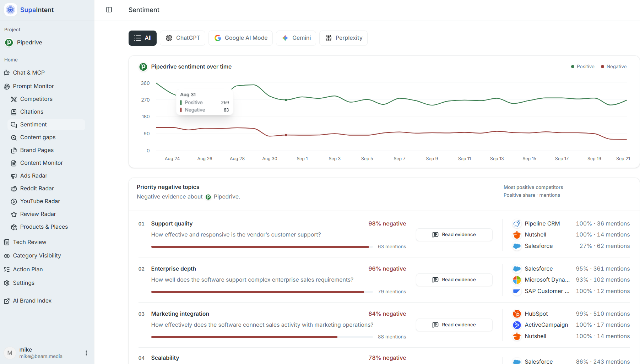
Task: Read evidence for Enterprise depth
Action: (454, 280)
